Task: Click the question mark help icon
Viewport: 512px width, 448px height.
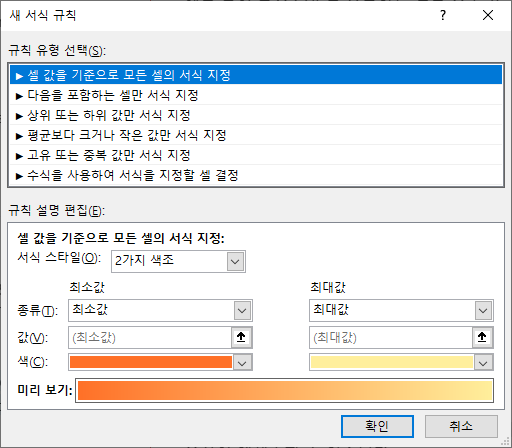Action: (443, 15)
